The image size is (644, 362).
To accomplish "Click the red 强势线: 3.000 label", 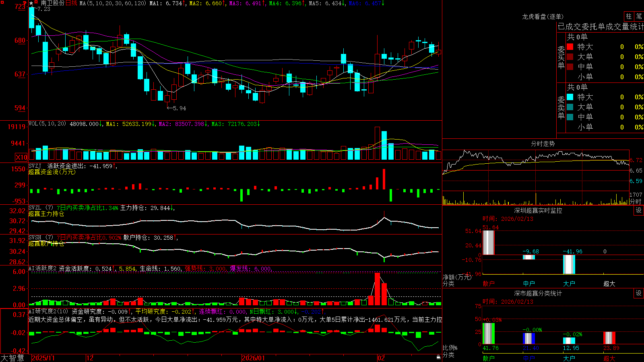I will click(206, 269).
